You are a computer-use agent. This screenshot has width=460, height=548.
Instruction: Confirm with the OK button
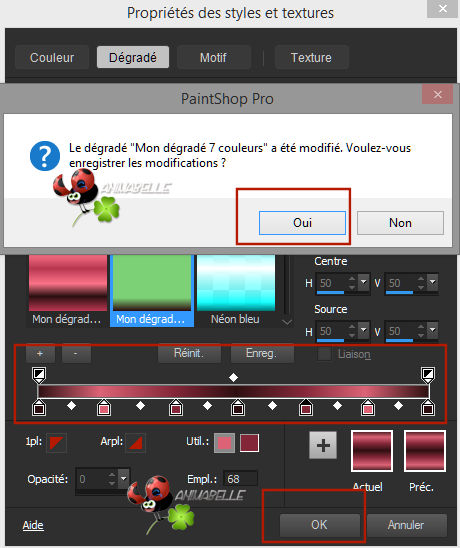pos(319,525)
